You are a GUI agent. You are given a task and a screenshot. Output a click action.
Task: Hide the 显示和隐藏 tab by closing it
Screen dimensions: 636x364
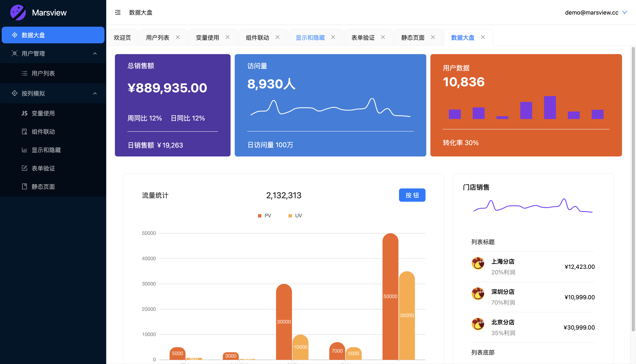tap(333, 37)
